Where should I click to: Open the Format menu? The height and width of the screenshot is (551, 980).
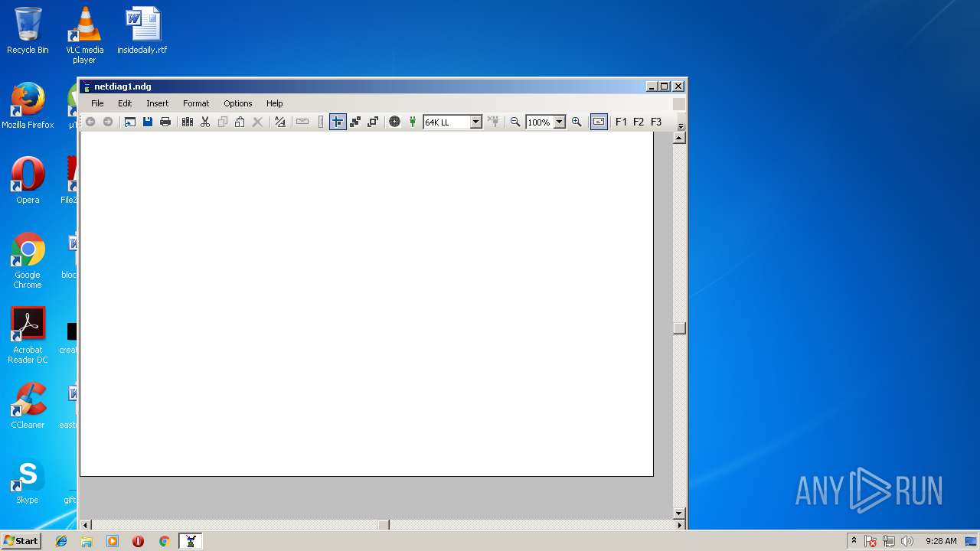pyautogui.click(x=196, y=103)
